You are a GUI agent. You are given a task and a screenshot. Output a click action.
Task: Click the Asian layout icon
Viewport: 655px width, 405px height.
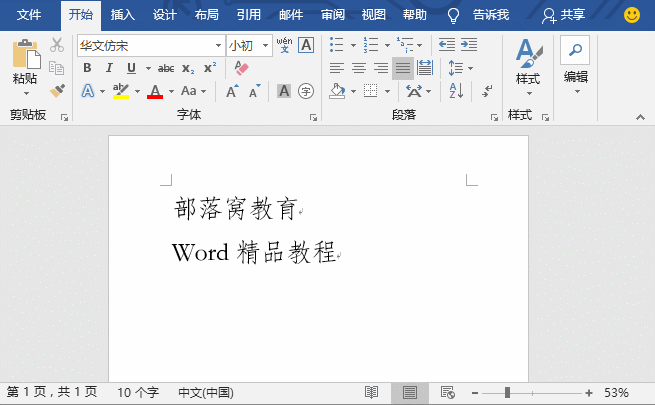click(x=414, y=91)
